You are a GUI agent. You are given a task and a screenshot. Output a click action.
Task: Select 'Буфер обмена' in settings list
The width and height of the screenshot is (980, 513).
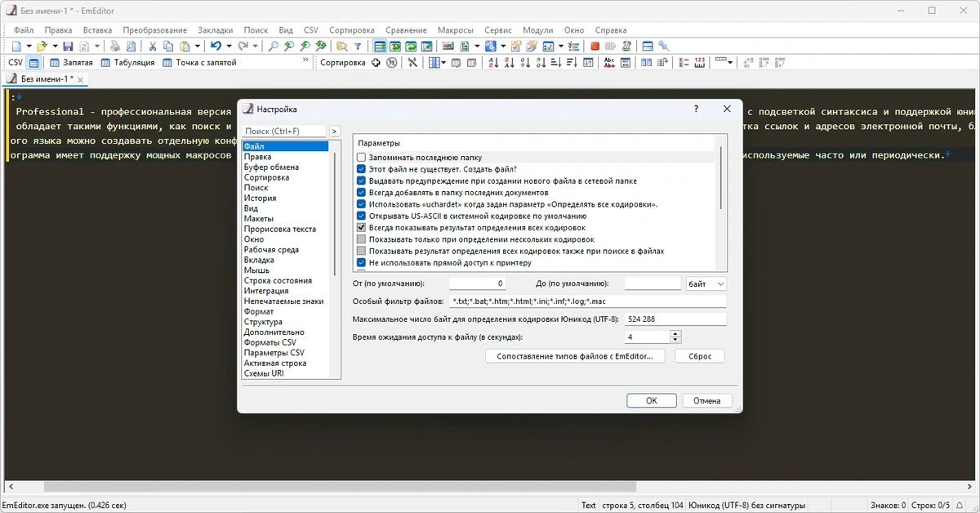coord(271,167)
